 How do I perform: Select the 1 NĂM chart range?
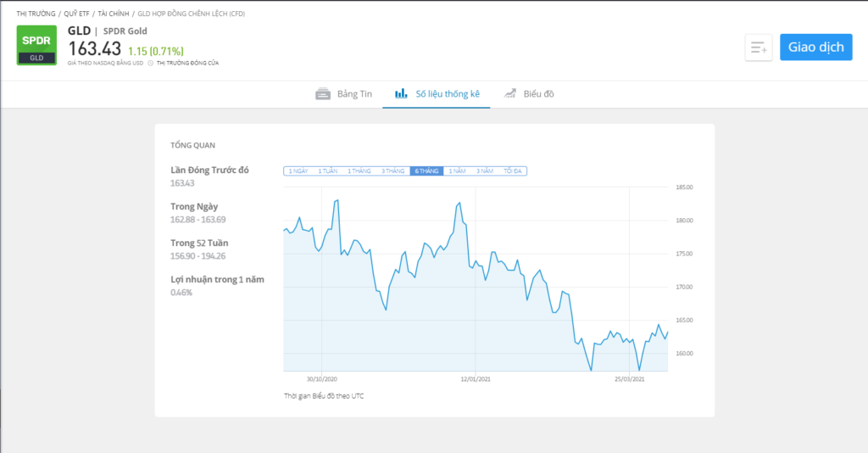coord(457,171)
